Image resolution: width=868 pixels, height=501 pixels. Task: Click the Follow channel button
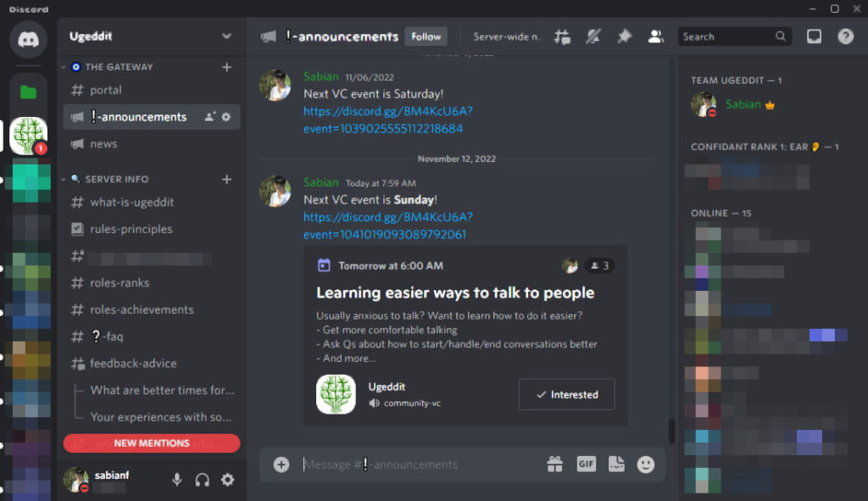(x=426, y=36)
